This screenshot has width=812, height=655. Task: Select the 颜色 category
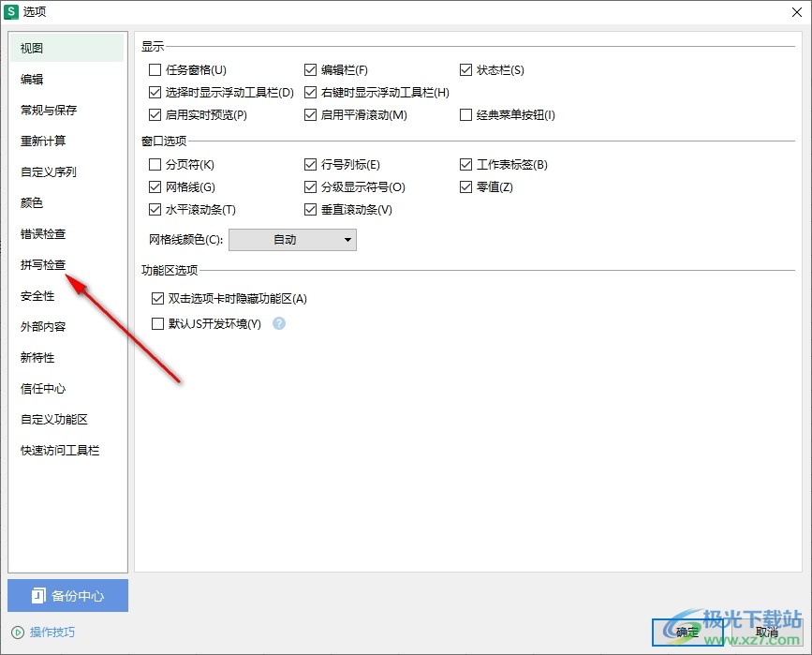coord(66,203)
